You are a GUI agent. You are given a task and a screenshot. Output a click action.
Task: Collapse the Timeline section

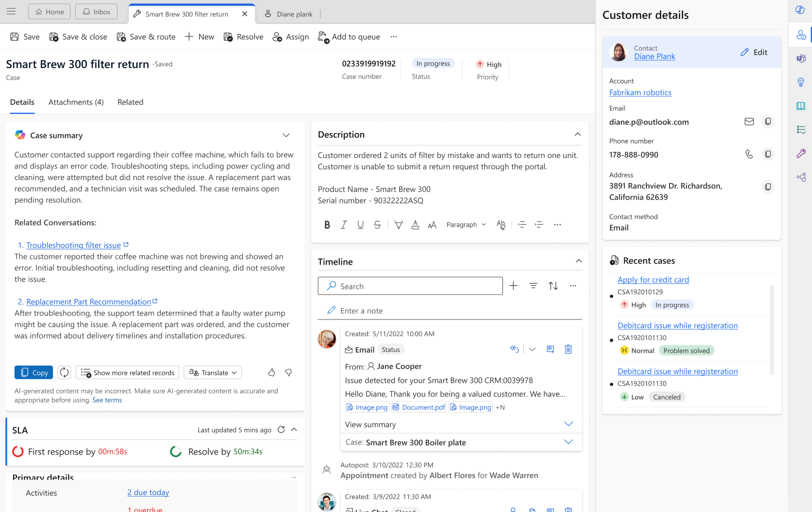pos(578,261)
